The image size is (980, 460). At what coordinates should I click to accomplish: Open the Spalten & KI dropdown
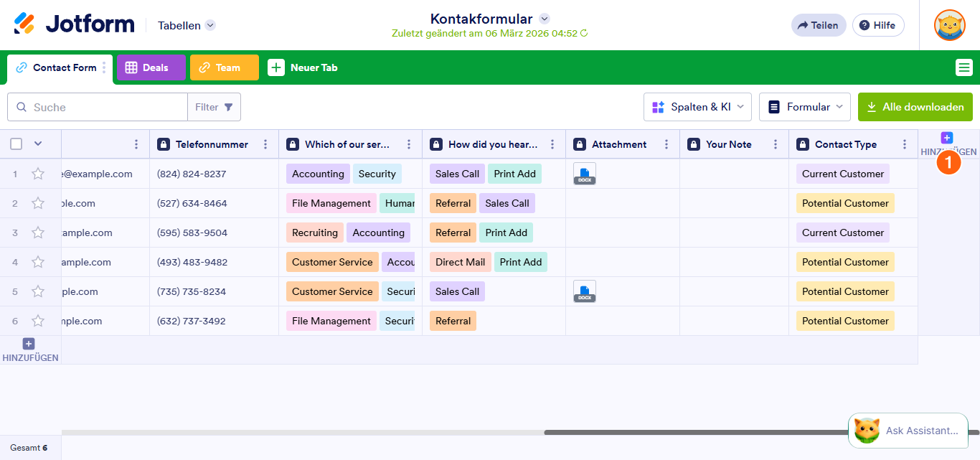point(697,106)
